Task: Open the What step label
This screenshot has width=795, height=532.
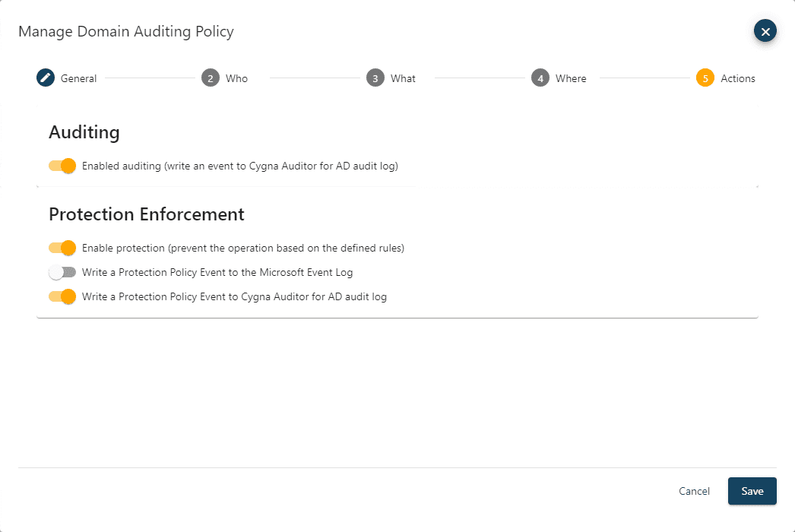Action: click(x=403, y=78)
